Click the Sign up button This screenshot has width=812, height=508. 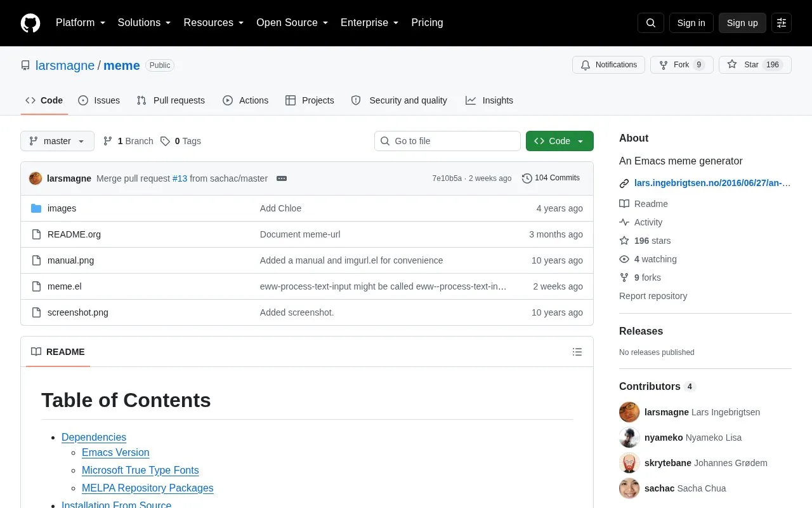(742, 23)
